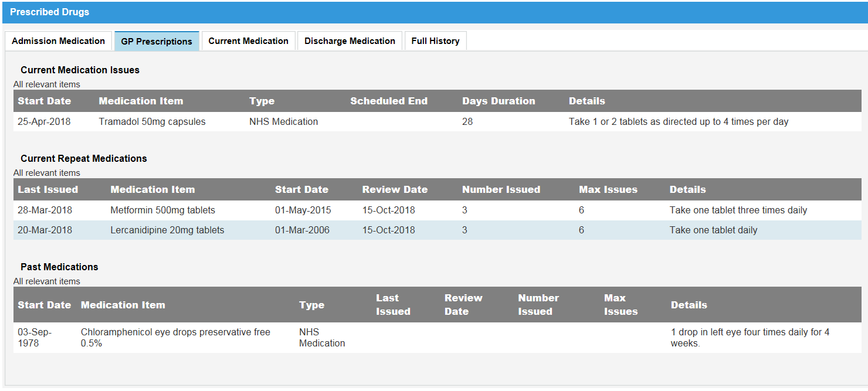Click Past Medications section heading
Image resolution: width=868 pixels, height=391 pixels.
59,267
